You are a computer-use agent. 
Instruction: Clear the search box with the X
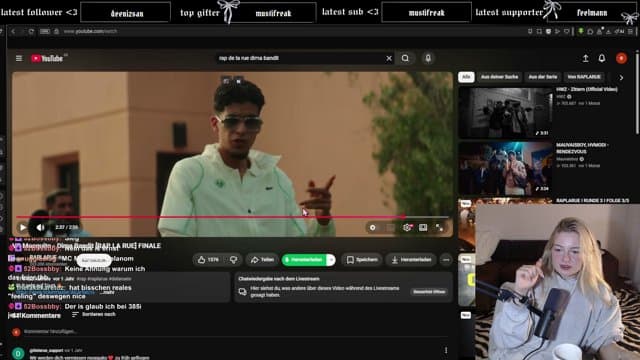[x=389, y=58]
